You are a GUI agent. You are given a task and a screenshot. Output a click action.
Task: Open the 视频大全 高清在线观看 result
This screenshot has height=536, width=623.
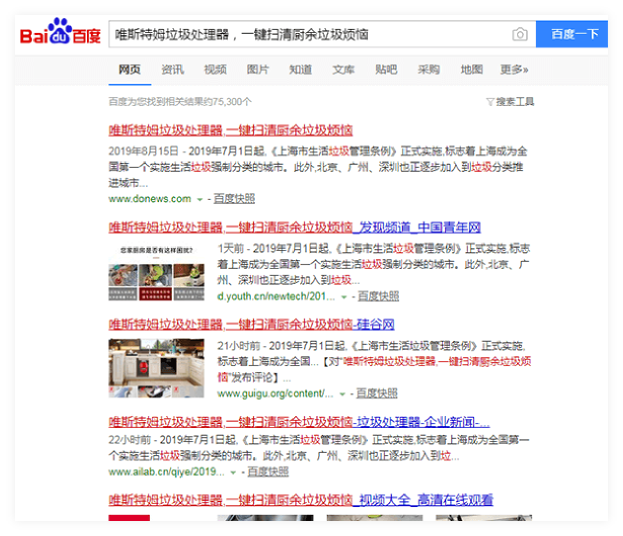click(301, 500)
